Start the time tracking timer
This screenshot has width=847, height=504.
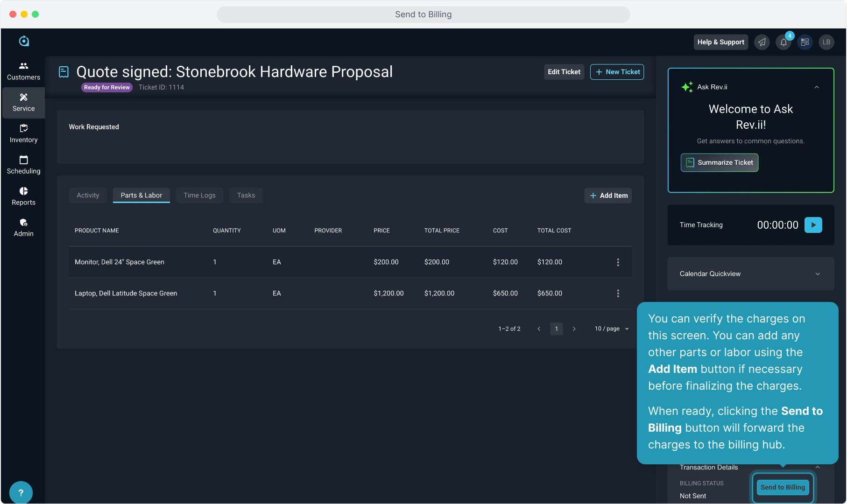[x=813, y=225]
